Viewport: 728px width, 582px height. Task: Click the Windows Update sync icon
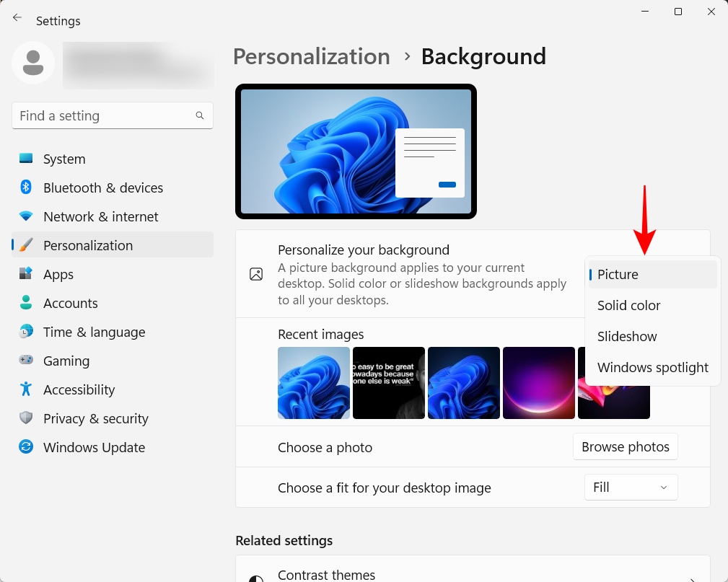(26, 446)
